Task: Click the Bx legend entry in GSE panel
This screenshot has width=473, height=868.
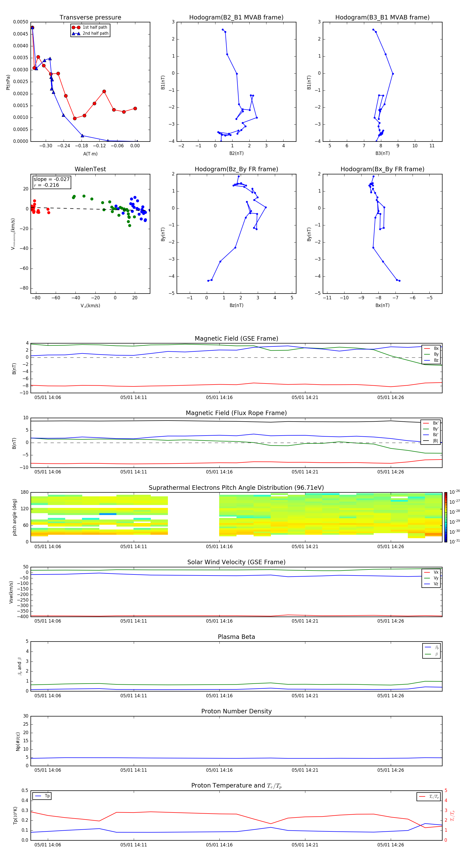Action: tap(431, 349)
